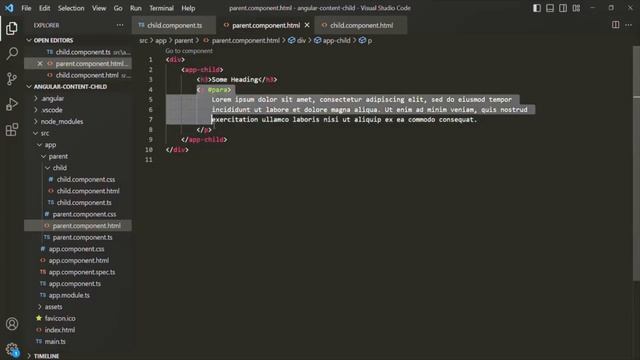Open the Edit menu
Viewport: 640px width, 360px height.
coord(44,8)
